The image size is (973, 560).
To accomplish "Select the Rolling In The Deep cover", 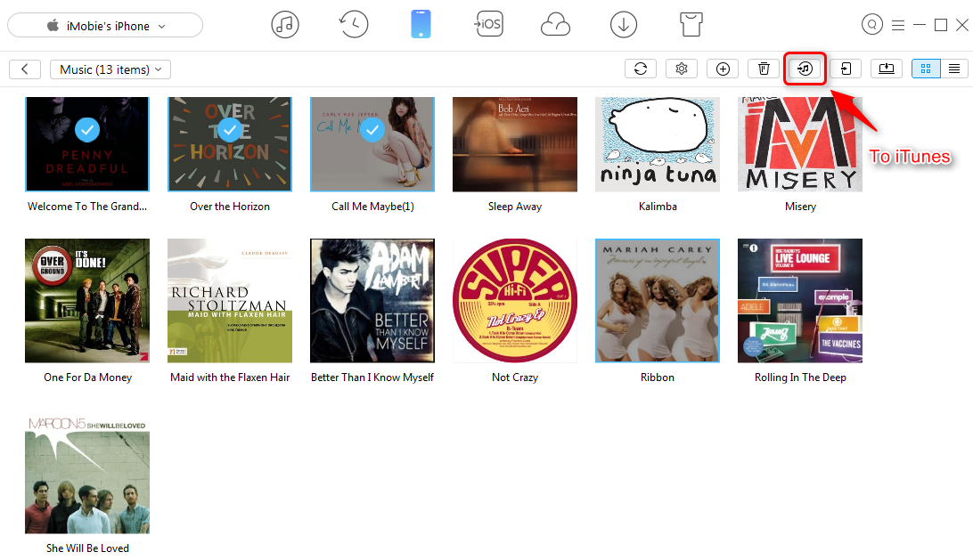I will pos(800,301).
